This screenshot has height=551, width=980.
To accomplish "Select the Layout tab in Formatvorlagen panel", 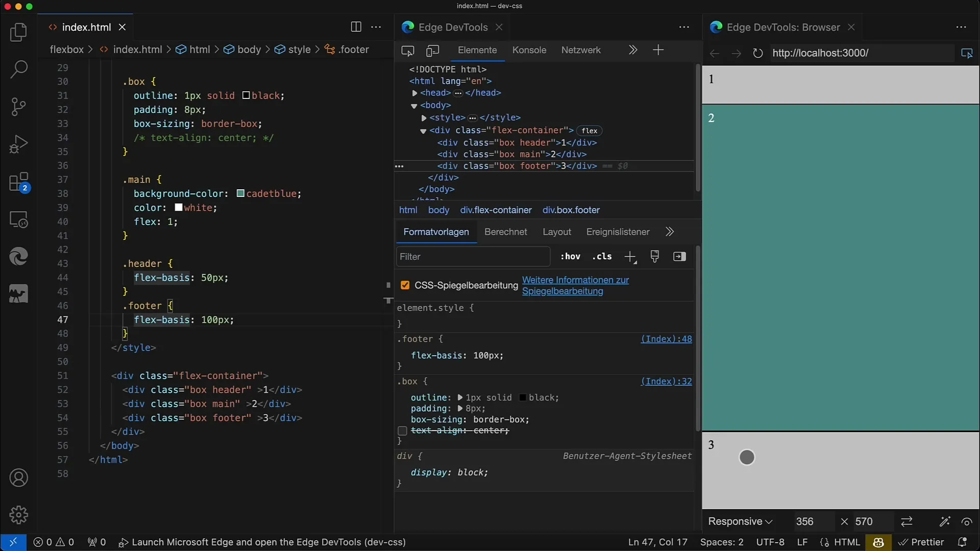I will [x=557, y=232].
